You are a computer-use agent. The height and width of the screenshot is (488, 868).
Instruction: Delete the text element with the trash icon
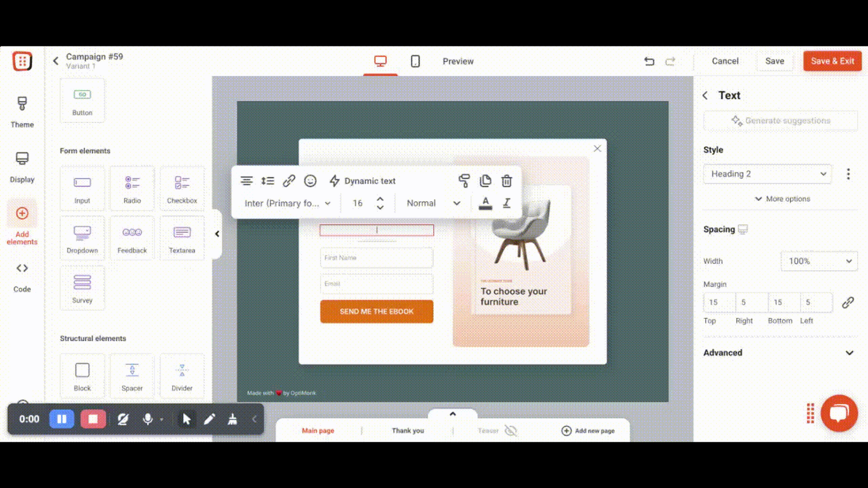pos(506,181)
